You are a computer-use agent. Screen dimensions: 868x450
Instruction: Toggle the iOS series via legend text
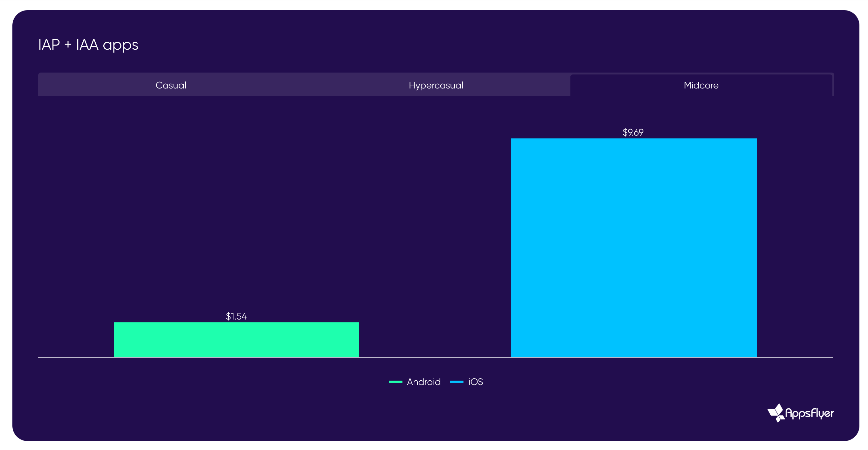[x=475, y=382]
